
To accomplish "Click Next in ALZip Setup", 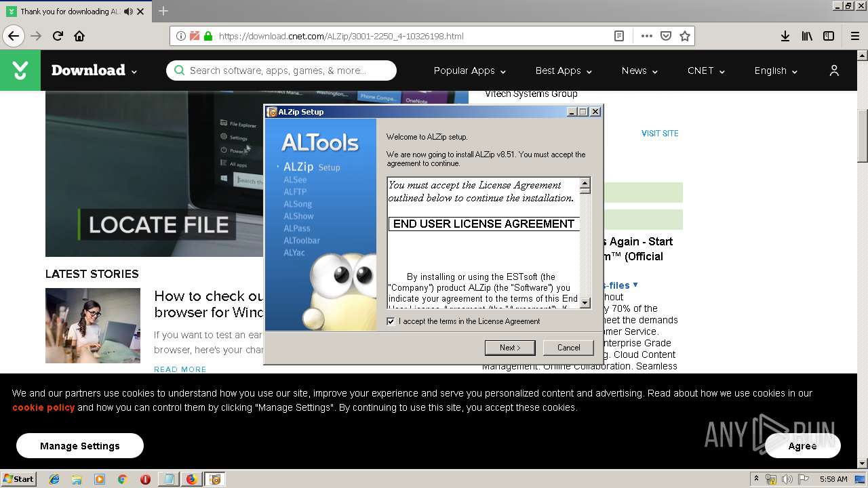I will coord(510,348).
